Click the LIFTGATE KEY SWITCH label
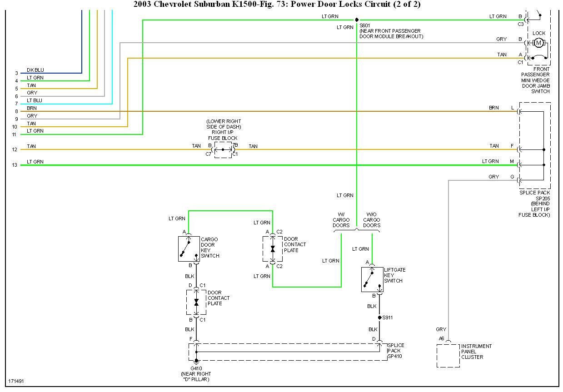563x392 pixels. (395, 275)
